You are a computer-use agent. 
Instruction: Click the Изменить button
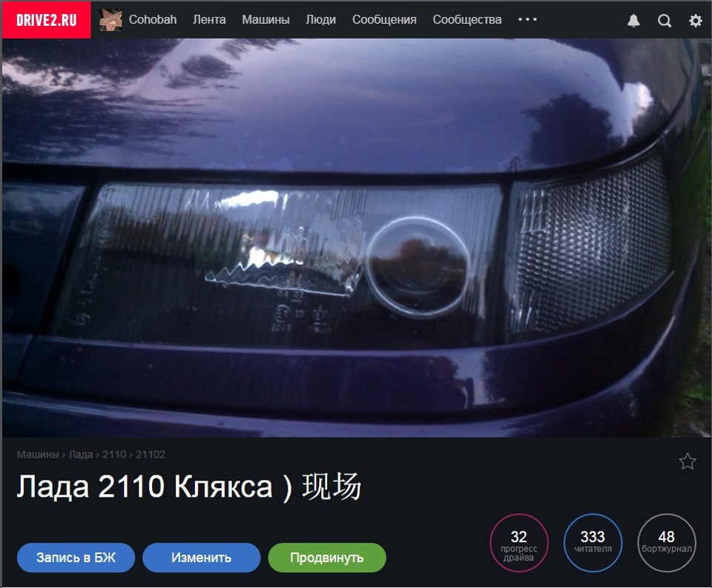pyautogui.click(x=201, y=557)
